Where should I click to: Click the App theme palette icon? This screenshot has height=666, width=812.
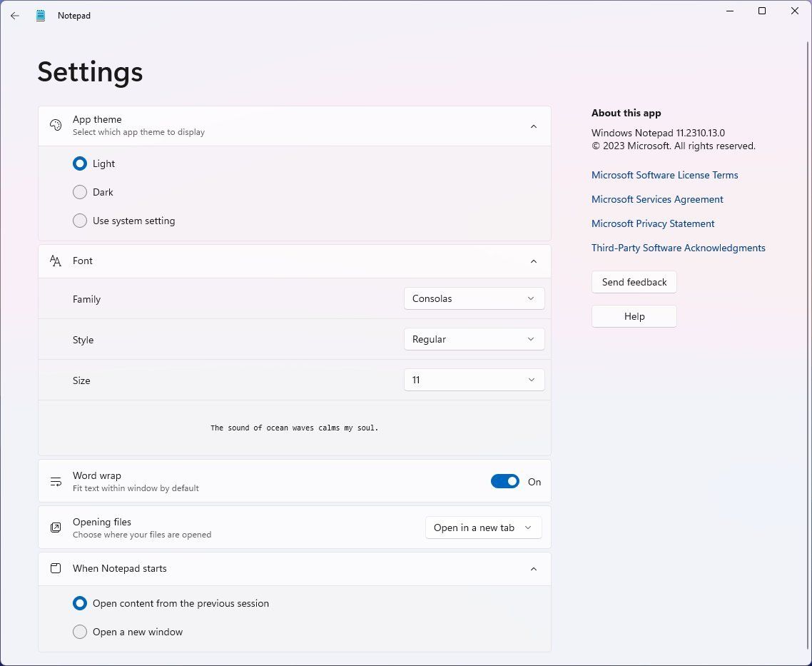(x=56, y=126)
